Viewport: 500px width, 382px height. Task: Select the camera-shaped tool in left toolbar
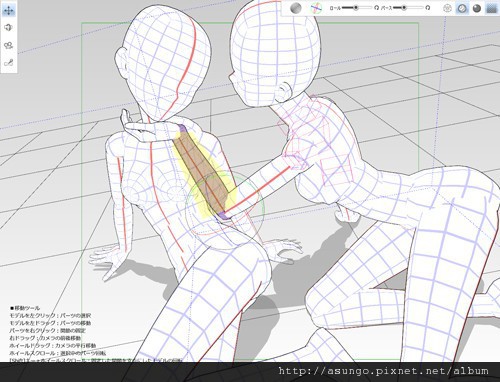tap(9, 45)
